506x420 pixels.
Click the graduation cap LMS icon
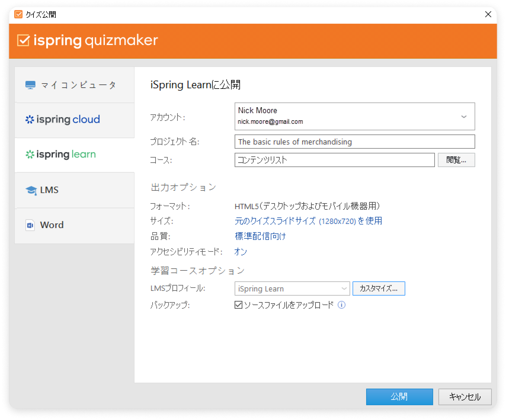tap(31, 190)
